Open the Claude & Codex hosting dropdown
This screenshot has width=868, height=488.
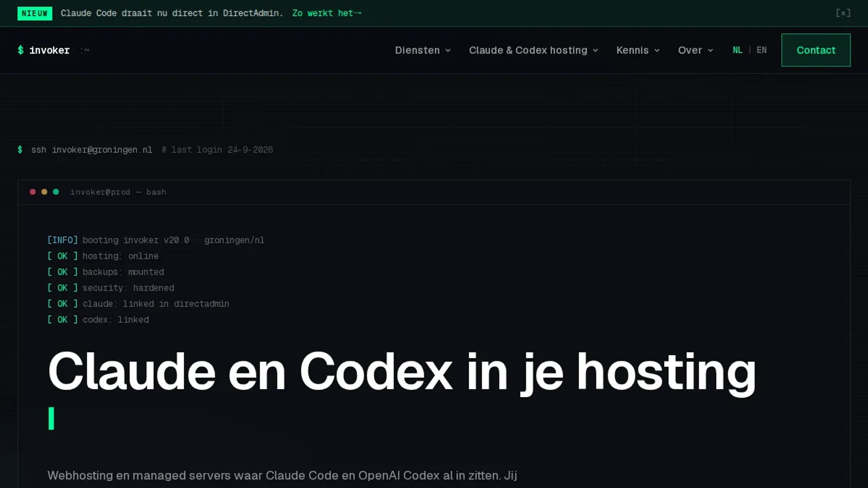pyautogui.click(x=534, y=50)
